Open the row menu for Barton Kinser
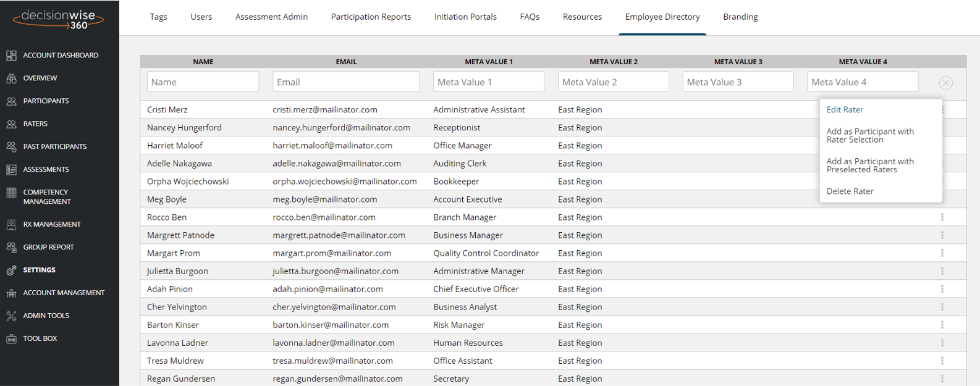 click(942, 325)
